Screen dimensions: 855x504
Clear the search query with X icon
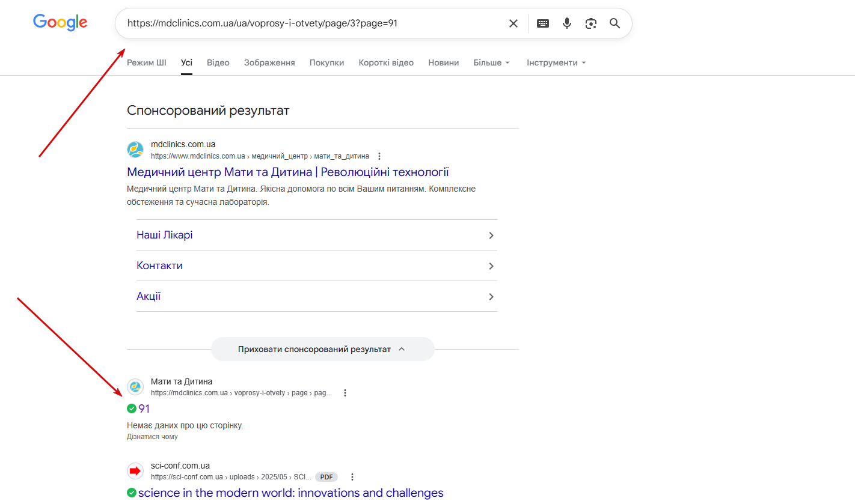513,23
